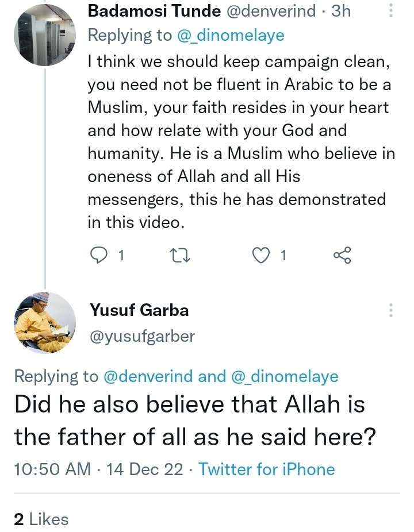Screen dimensions: 414x532
Task: Click @_dinomelaye in Yusuf's replying-to line
Action: (x=284, y=376)
